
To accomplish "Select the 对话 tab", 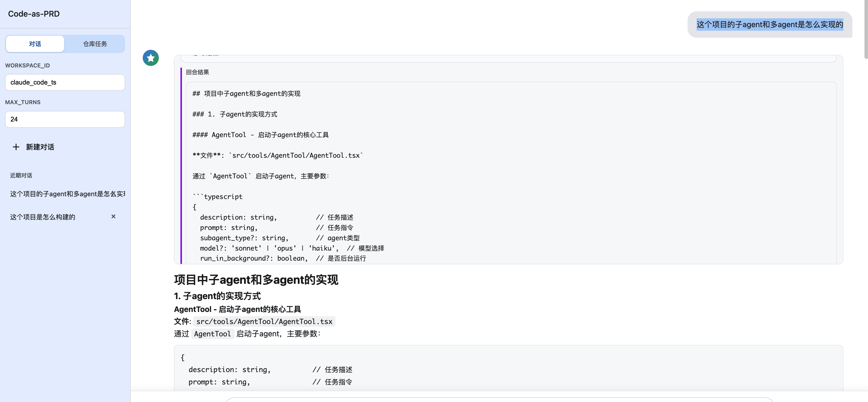I will (x=34, y=44).
